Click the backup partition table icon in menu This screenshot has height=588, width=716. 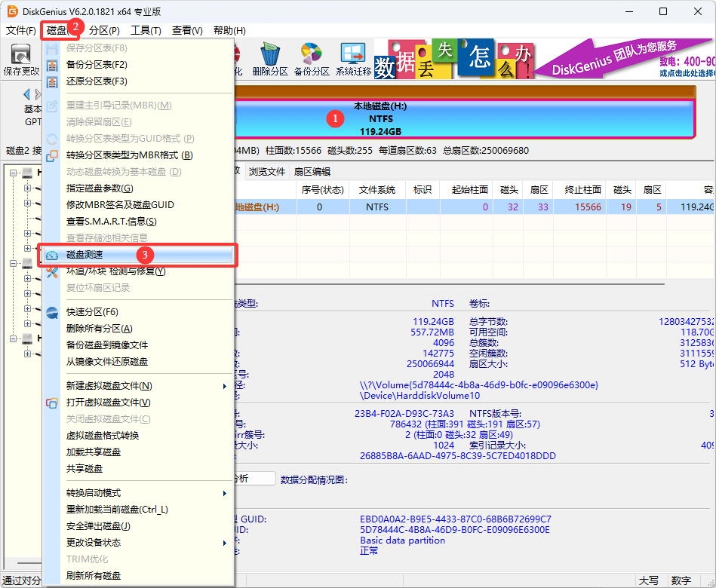(53, 66)
